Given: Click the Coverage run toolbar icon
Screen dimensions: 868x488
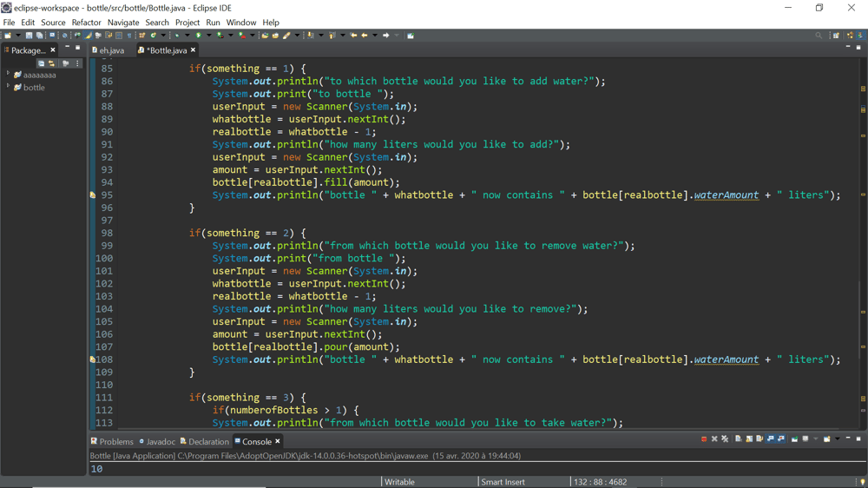Looking at the screenshot, I should (x=220, y=36).
